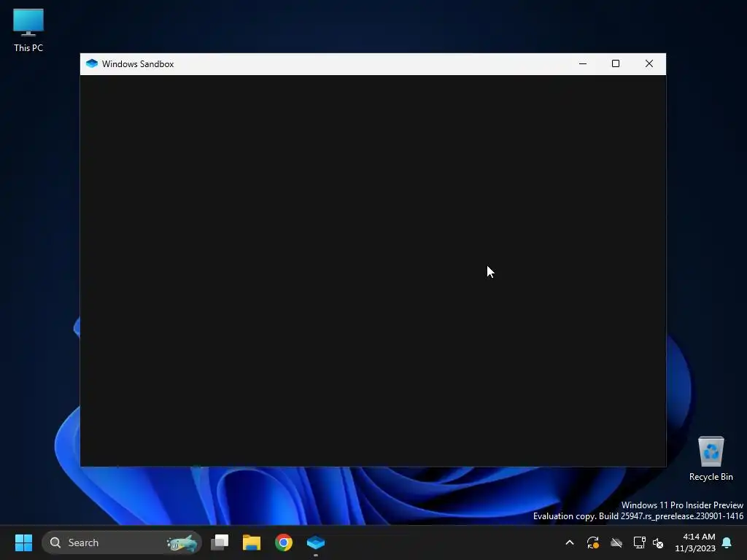Click the OneDrive cloud tray icon

(616, 542)
